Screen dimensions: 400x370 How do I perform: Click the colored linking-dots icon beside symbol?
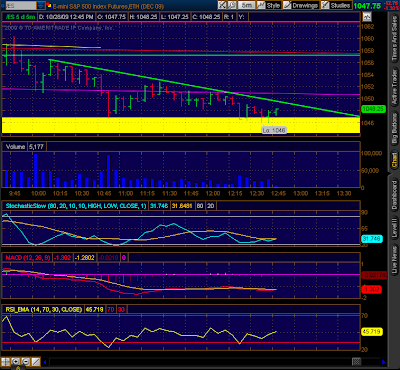[48, 5]
